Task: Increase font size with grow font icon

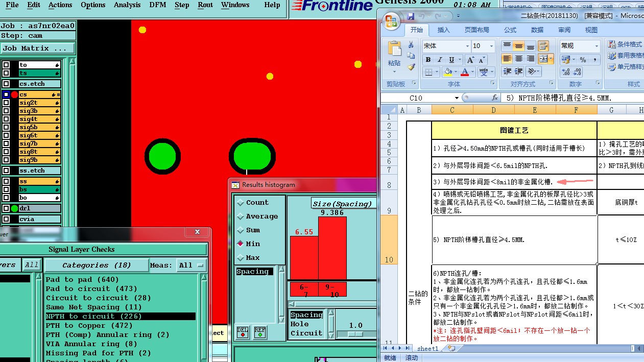Action: coord(470,60)
